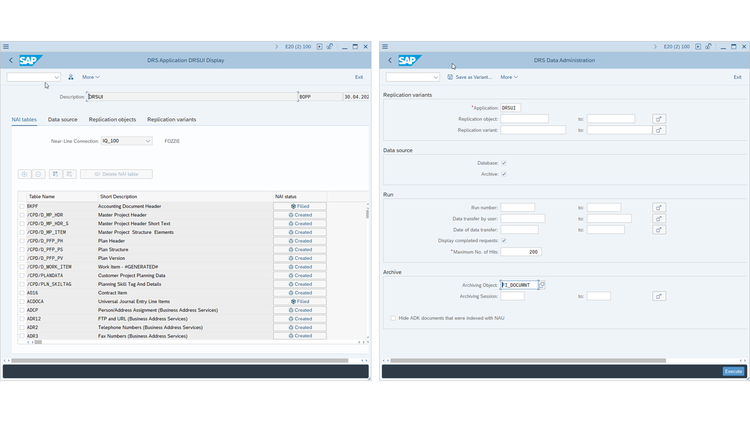Click Exit in DRS Data Administration window
Screen dimensions: 750x422
[738, 77]
